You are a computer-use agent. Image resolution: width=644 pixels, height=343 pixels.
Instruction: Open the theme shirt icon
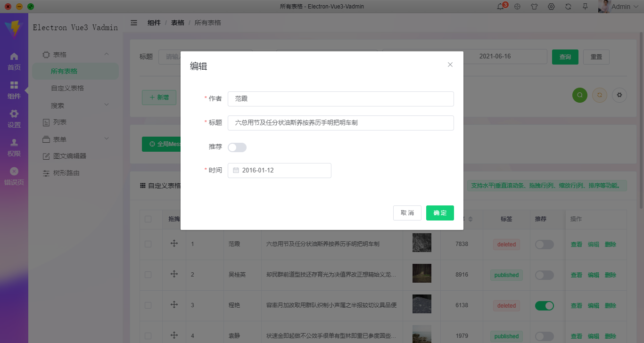click(x=534, y=7)
